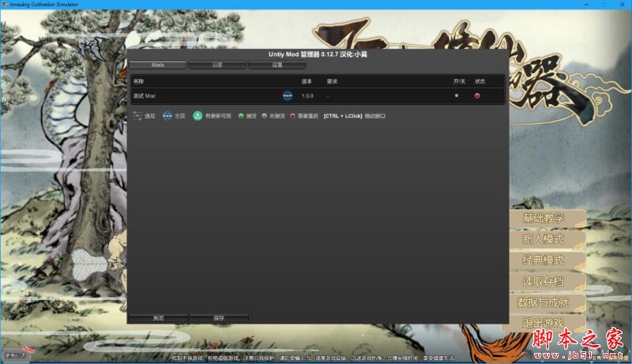
Task: Click the 开/关 column header
Action: pos(459,81)
